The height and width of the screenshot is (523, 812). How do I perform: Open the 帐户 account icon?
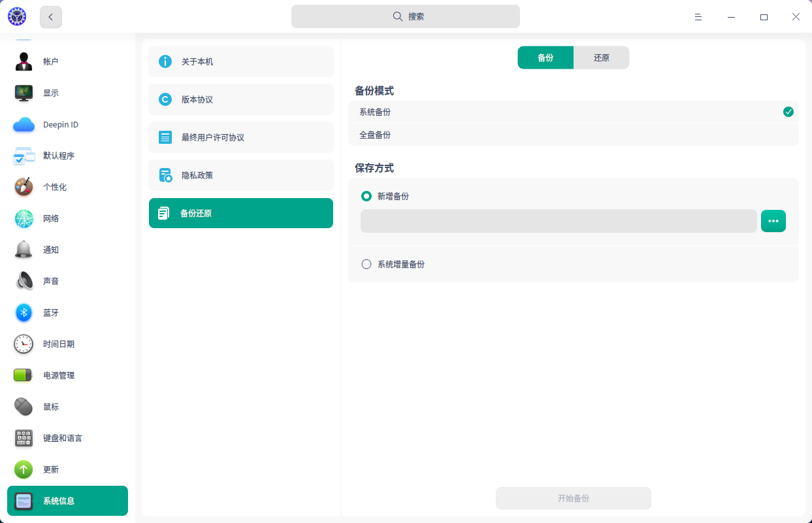click(24, 61)
